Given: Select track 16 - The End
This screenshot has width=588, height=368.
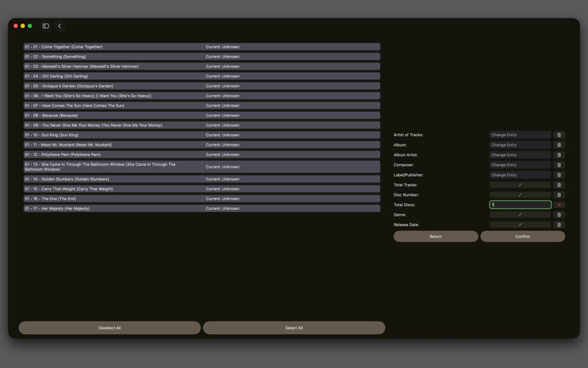Looking at the screenshot, I should [x=201, y=199].
